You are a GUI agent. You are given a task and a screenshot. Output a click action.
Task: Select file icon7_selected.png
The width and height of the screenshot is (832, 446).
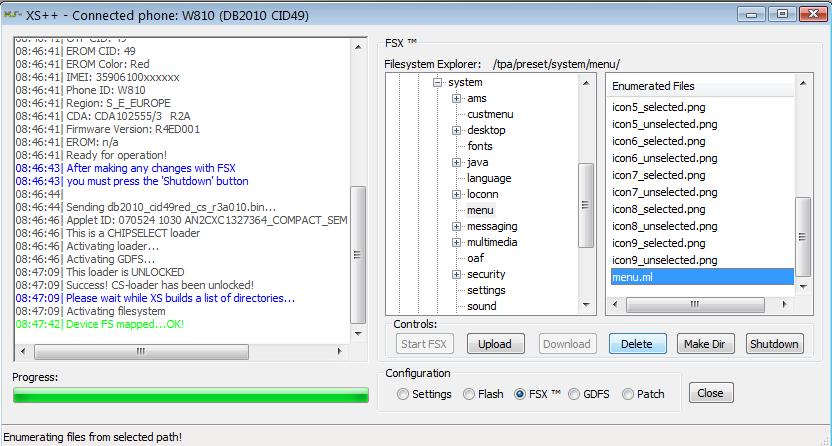pyautogui.click(x=658, y=175)
